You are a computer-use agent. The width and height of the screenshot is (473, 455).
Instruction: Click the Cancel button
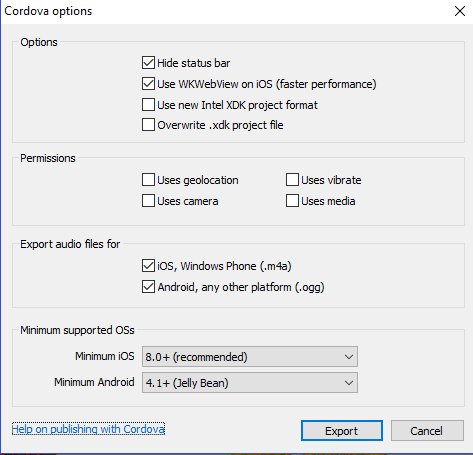click(427, 431)
